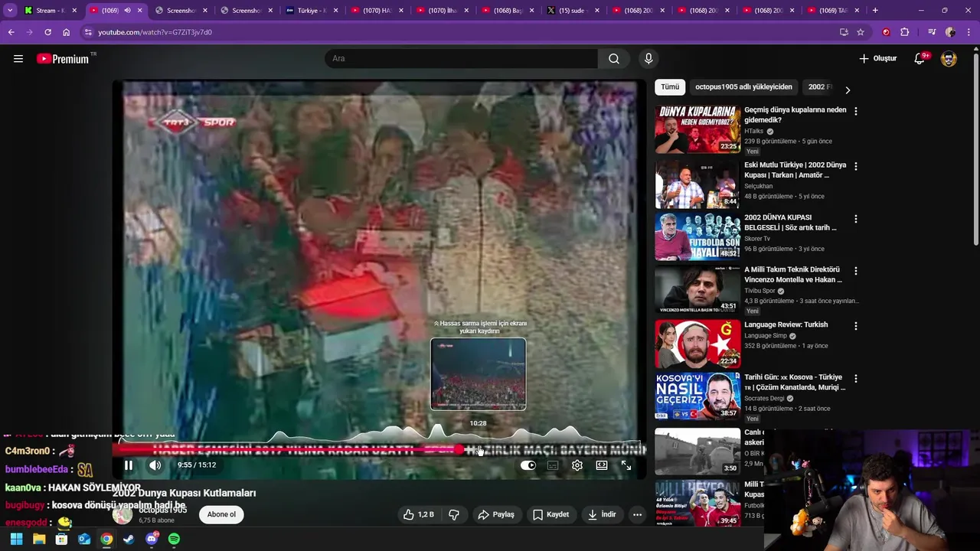Open Chrome media controls icon
Screen dimensions: 980x551
pyautogui.click(x=931, y=32)
